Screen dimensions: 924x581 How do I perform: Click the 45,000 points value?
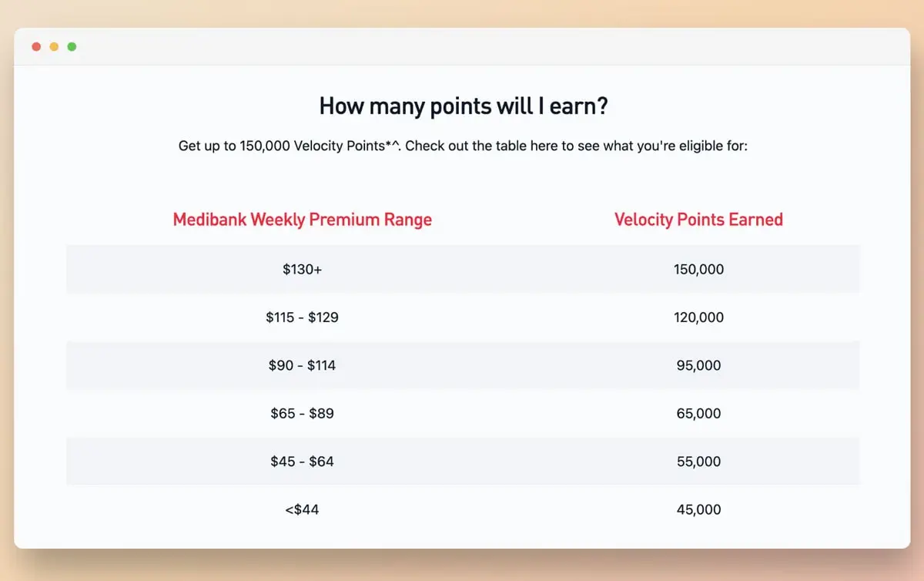[698, 509]
